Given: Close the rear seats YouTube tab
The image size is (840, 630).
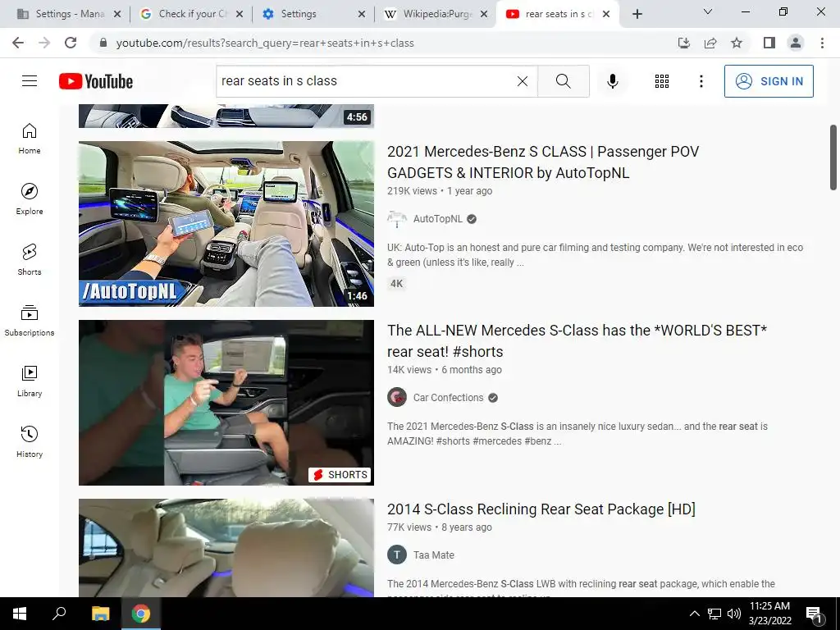Looking at the screenshot, I should [606, 14].
